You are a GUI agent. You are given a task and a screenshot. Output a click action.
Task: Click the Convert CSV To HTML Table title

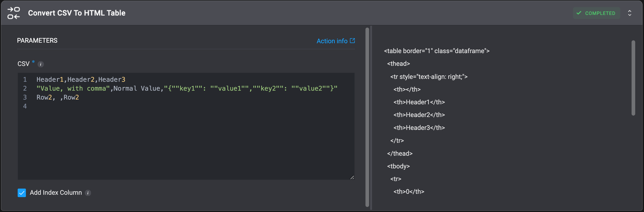pos(77,13)
